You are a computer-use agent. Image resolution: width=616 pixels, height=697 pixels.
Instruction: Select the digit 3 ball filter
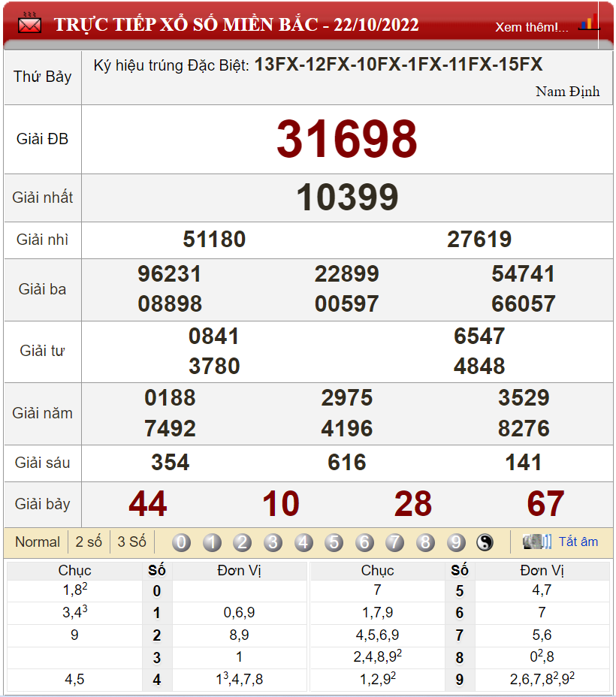273,542
